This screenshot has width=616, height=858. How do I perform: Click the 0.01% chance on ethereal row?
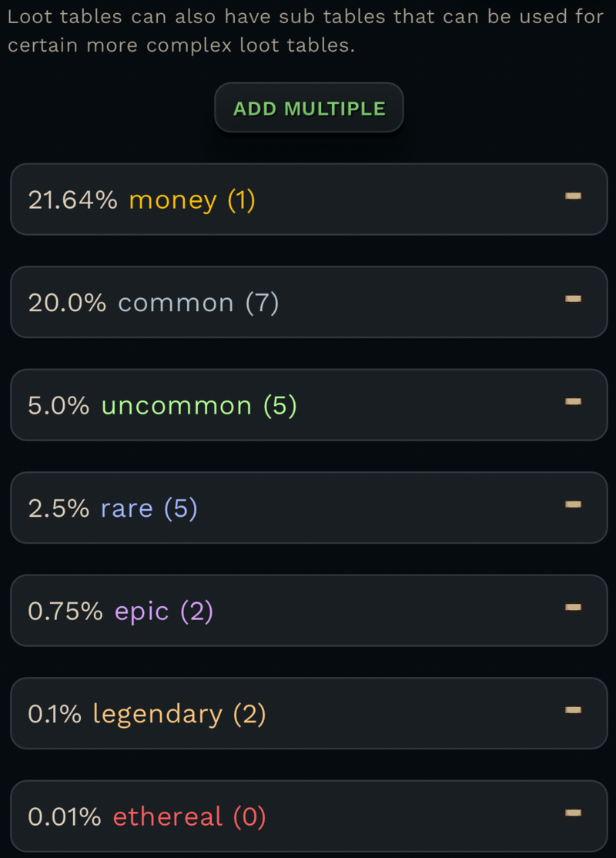coord(65,816)
